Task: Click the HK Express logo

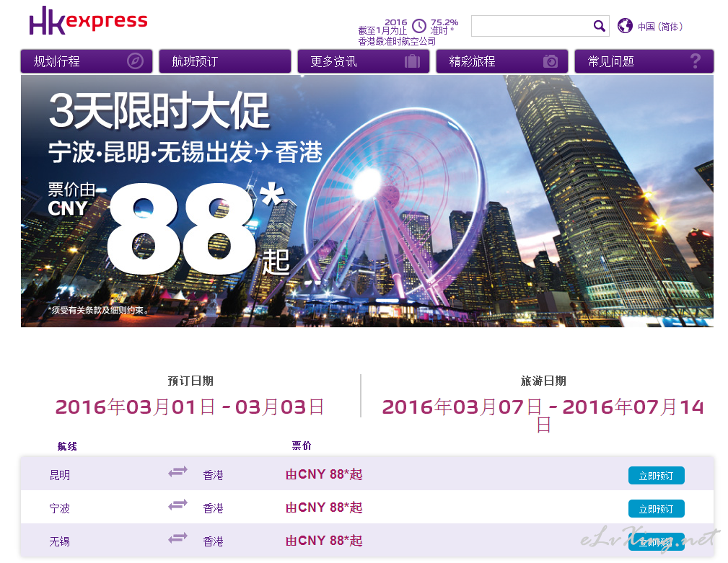Action: coord(88,22)
